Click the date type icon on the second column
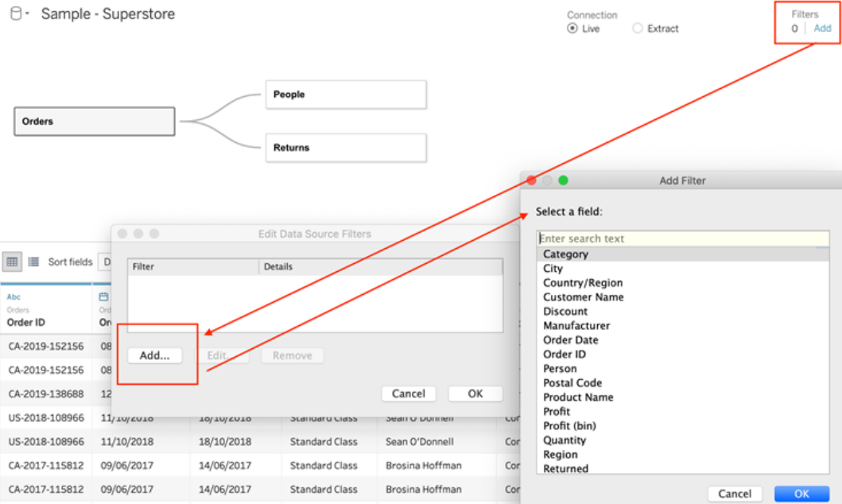This screenshot has width=842, height=504. click(x=103, y=297)
